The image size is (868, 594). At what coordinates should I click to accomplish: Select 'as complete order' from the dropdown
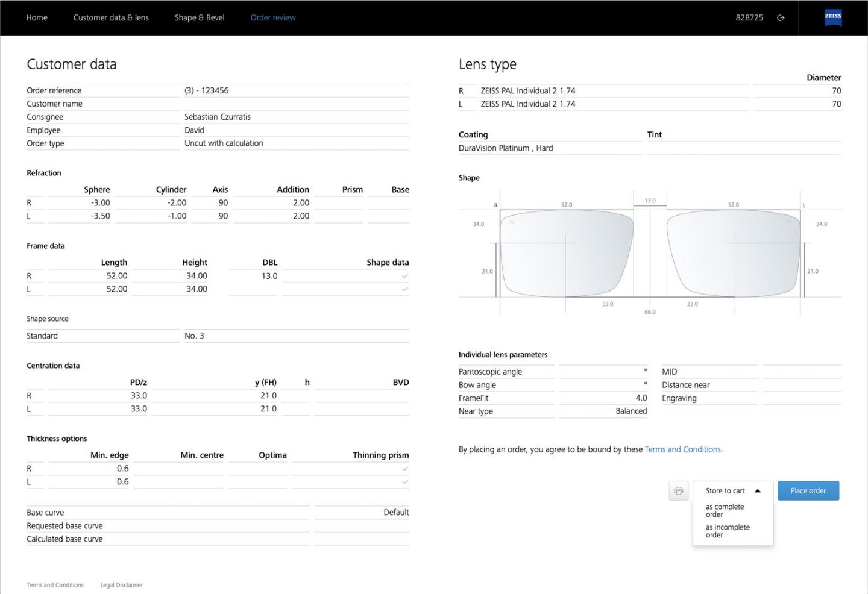pos(724,510)
